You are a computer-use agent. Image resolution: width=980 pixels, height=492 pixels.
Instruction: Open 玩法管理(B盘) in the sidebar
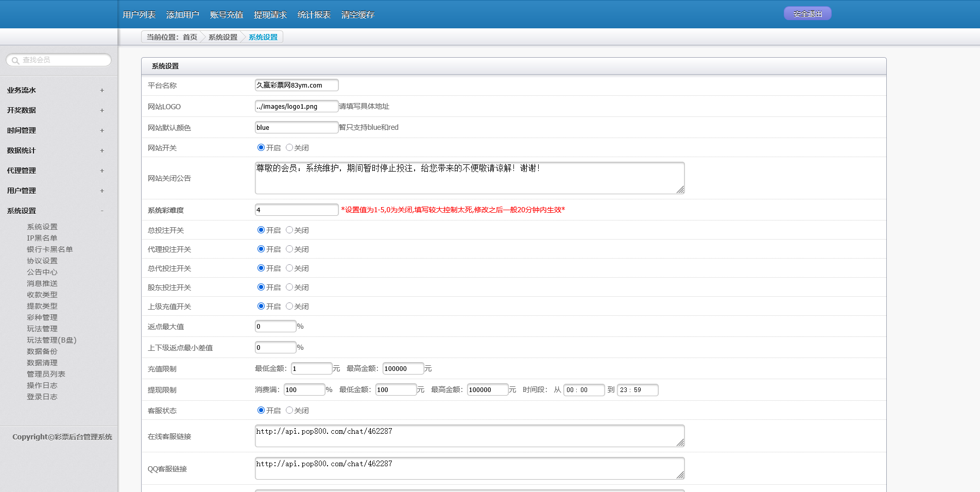tap(51, 340)
